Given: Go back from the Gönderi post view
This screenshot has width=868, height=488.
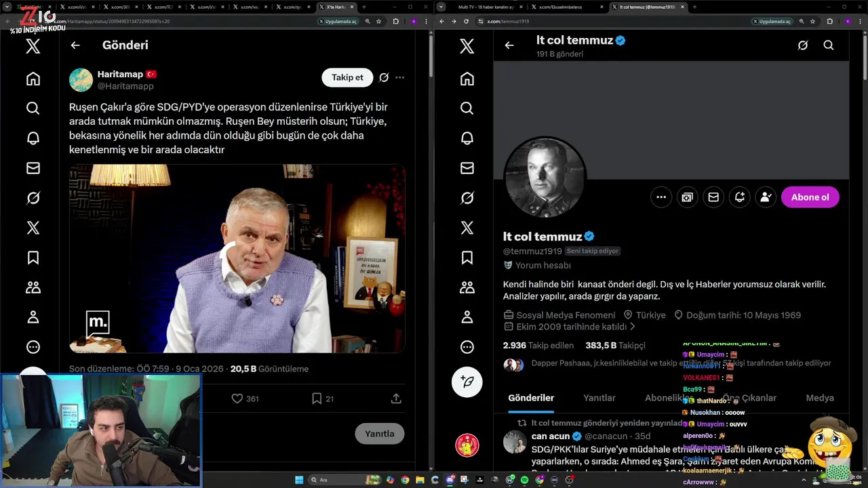Looking at the screenshot, I should (x=75, y=45).
